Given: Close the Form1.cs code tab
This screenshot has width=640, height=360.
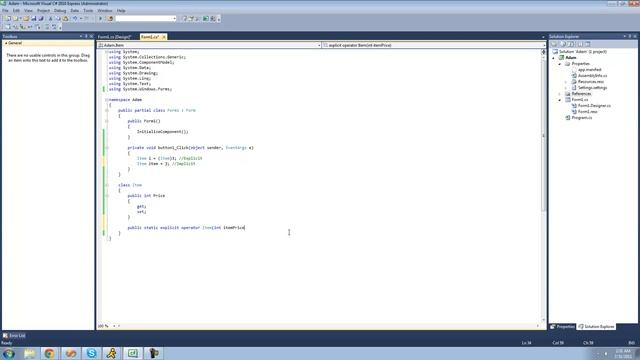Looking at the screenshot, I should 164,37.
